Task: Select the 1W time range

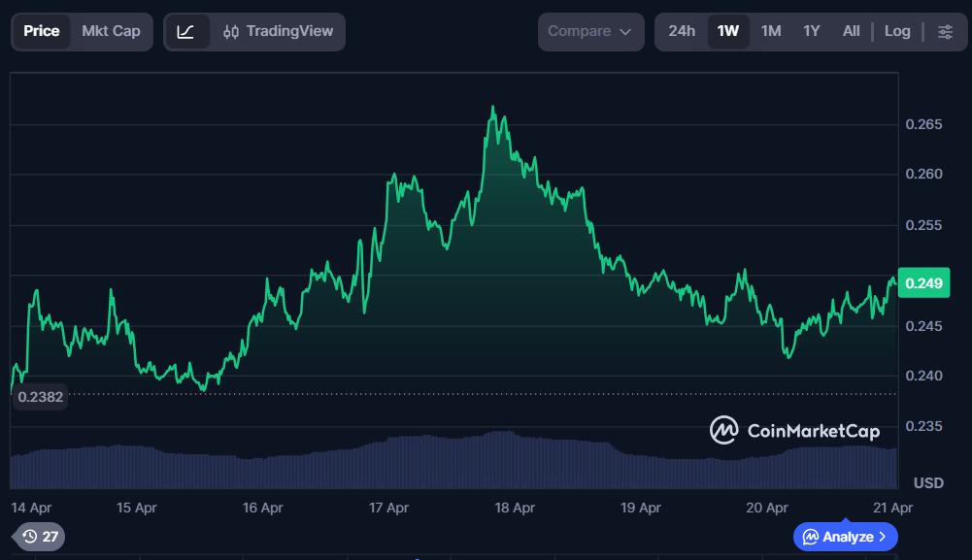Action: pos(728,31)
